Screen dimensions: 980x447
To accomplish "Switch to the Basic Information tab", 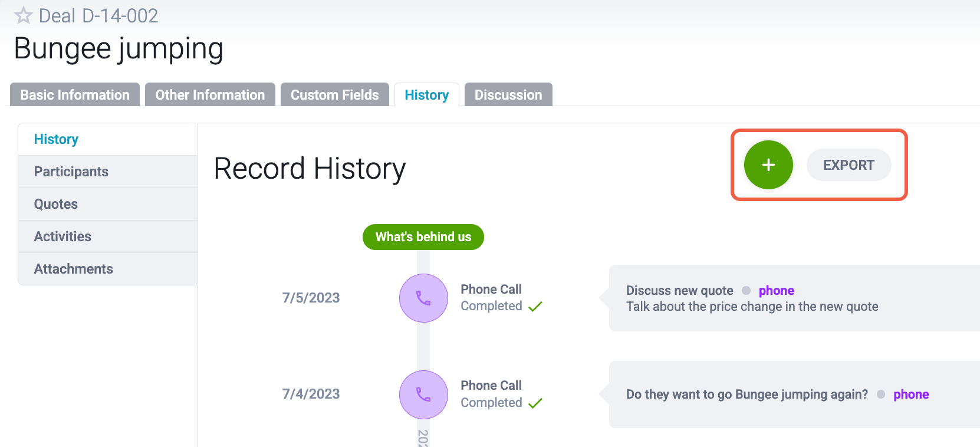I will 75,95.
